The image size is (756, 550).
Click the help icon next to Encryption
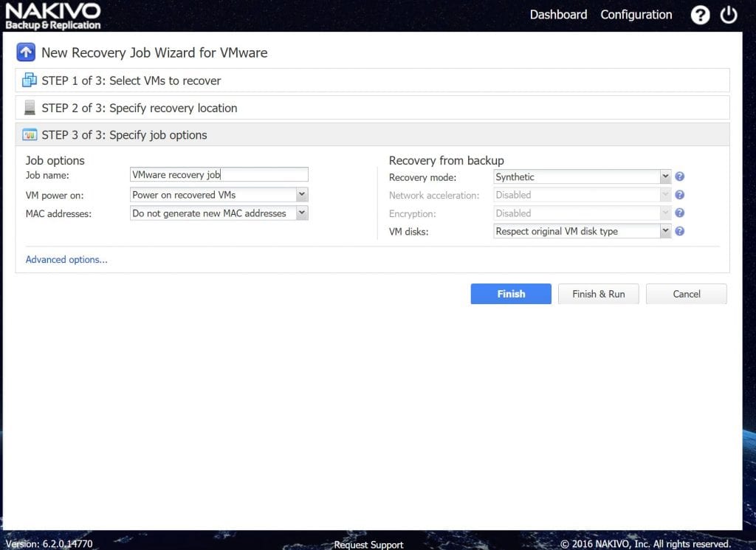coord(679,213)
